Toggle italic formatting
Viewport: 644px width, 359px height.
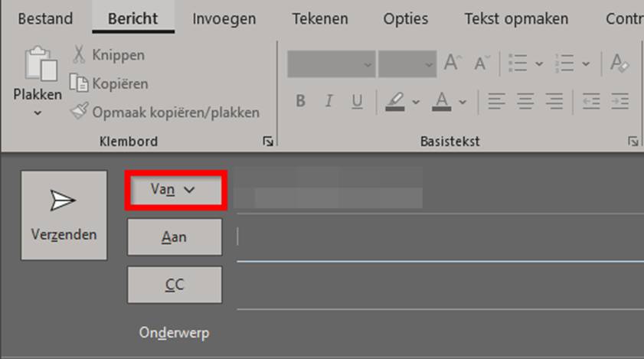tap(329, 101)
